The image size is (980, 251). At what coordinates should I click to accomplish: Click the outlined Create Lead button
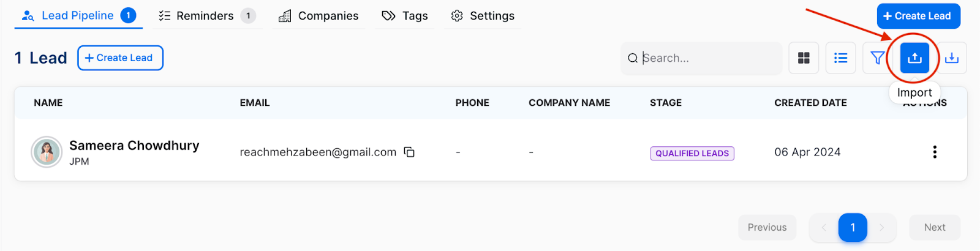coord(120,58)
